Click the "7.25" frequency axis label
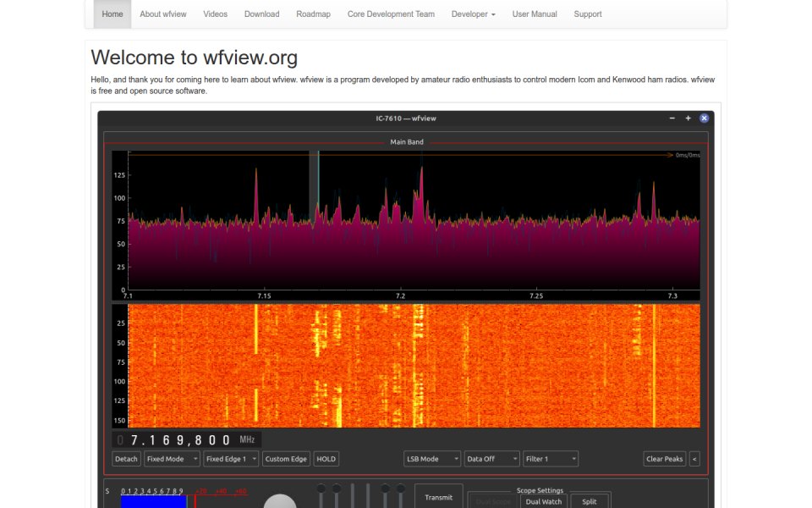812x508 pixels. [x=536, y=296]
